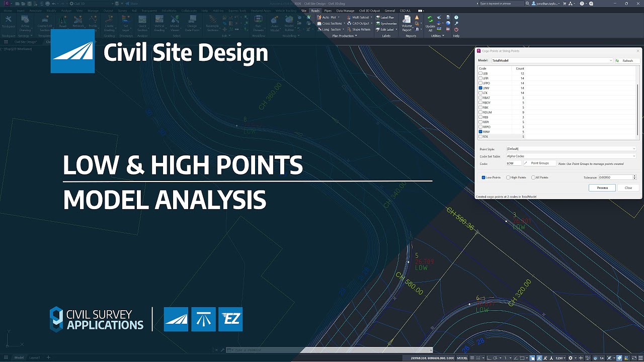Tick the REB code checkbox
Viewport: 644px width, 362px height.
point(480,117)
